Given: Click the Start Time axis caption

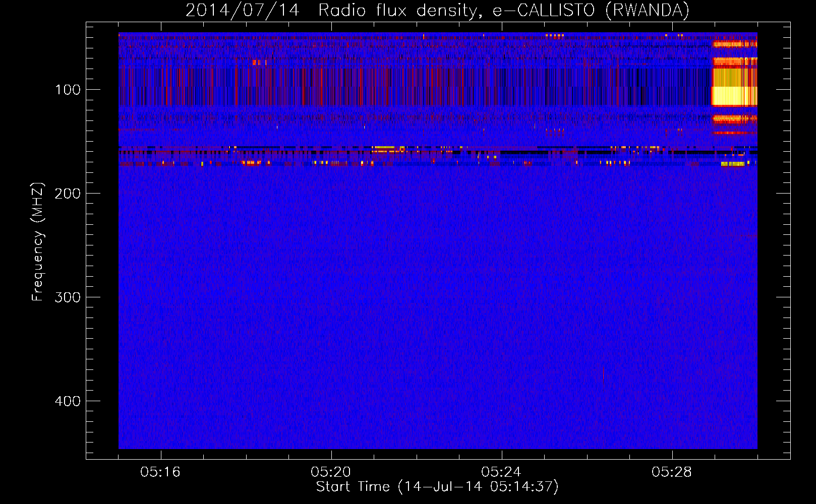Looking at the screenshot, I should [x=438, y=487].
